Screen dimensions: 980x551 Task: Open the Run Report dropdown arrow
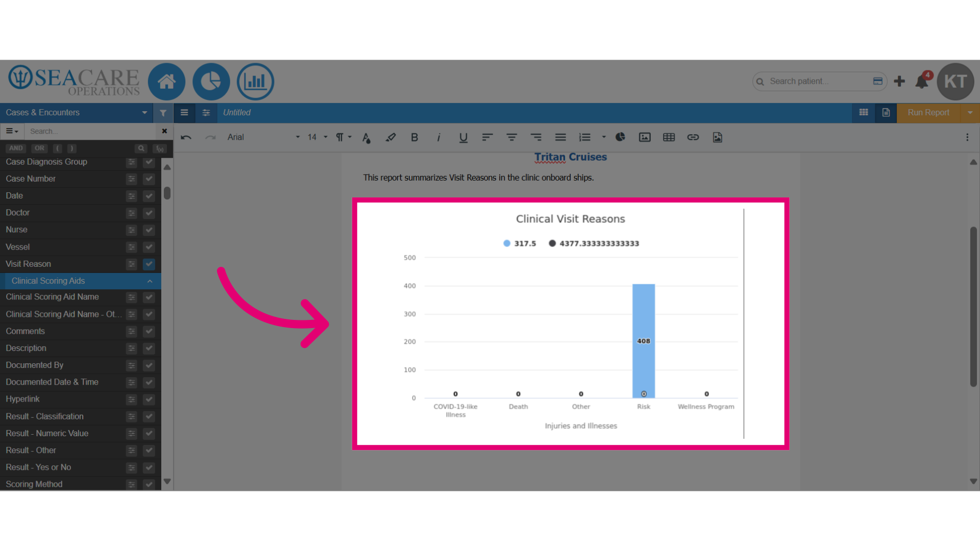tap(970, 113)
